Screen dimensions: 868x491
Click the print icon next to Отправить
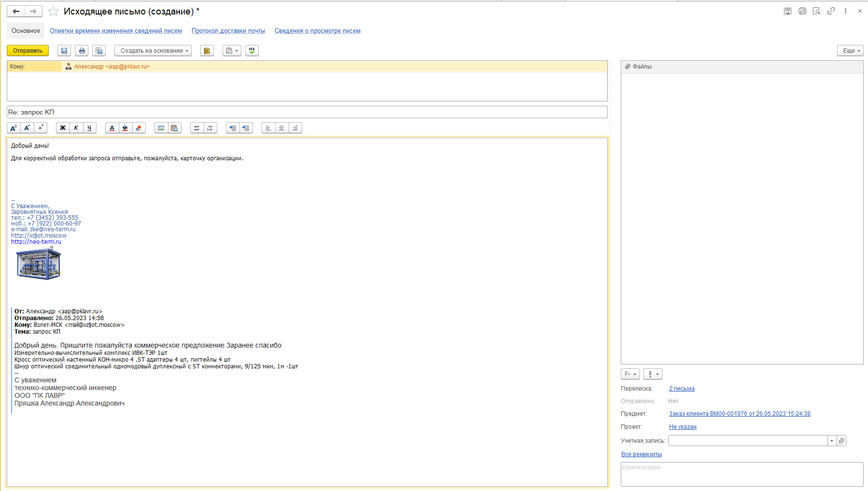[82, 51]
